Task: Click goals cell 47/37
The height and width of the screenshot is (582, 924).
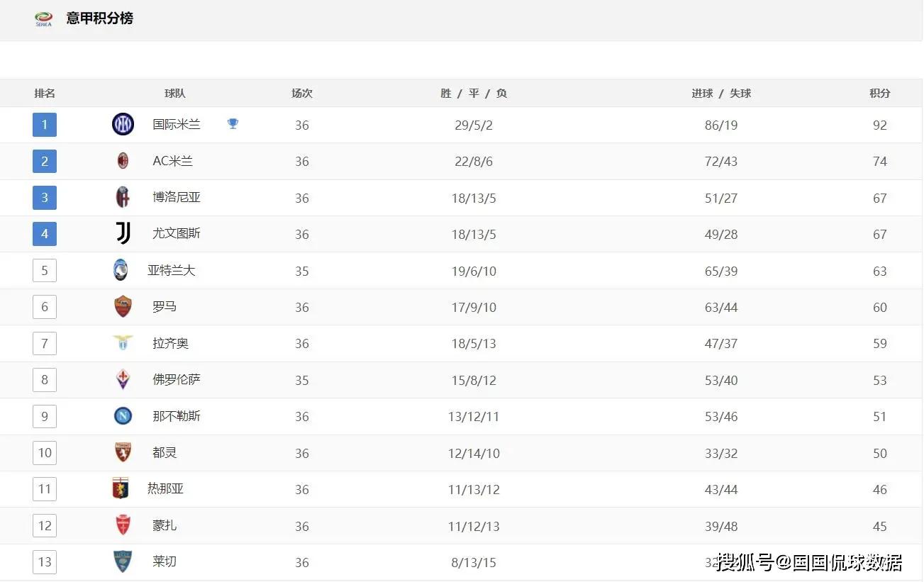Action: point(721,344)
